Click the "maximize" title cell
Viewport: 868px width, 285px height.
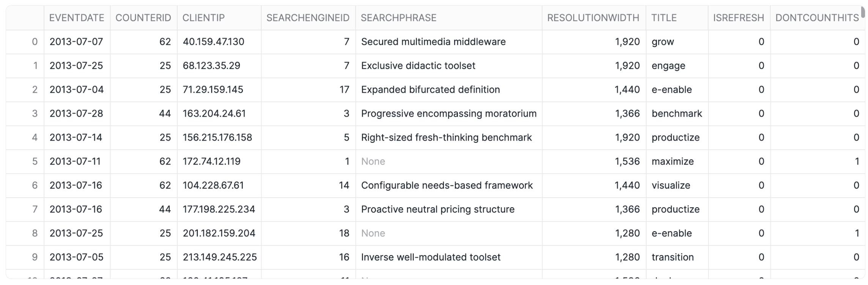(x=672, y=161)
